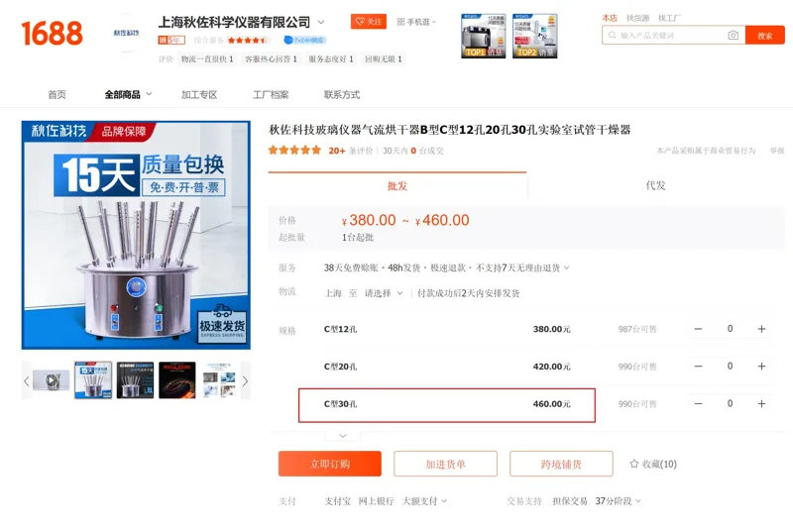Click the C型20孔 quantity field

coord(730,367)
